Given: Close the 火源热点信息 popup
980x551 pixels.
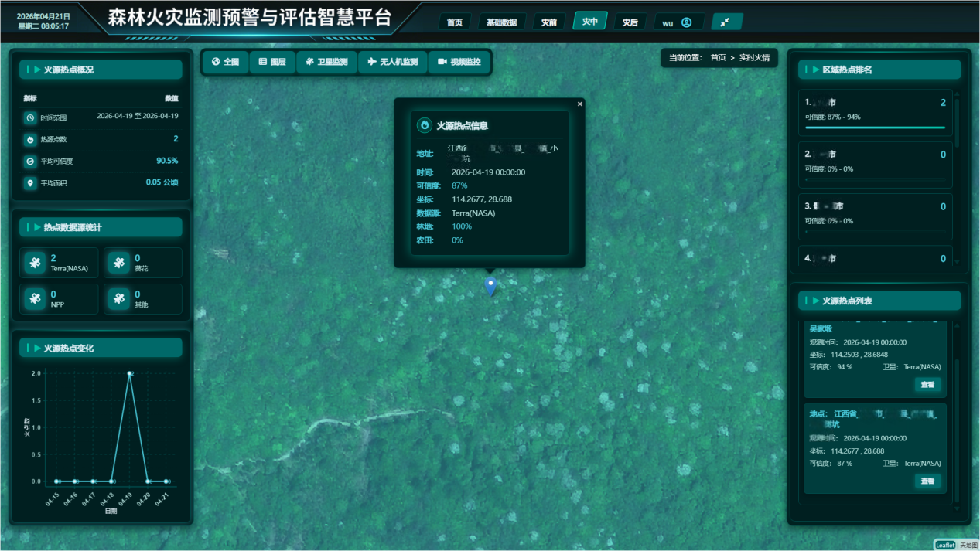Looking at the screenshot, I should pyautogui.click(x=580, y=104).
